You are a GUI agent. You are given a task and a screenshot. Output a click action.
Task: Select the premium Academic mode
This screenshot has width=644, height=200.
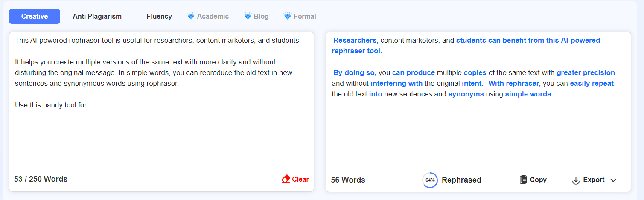coord(213,16)
